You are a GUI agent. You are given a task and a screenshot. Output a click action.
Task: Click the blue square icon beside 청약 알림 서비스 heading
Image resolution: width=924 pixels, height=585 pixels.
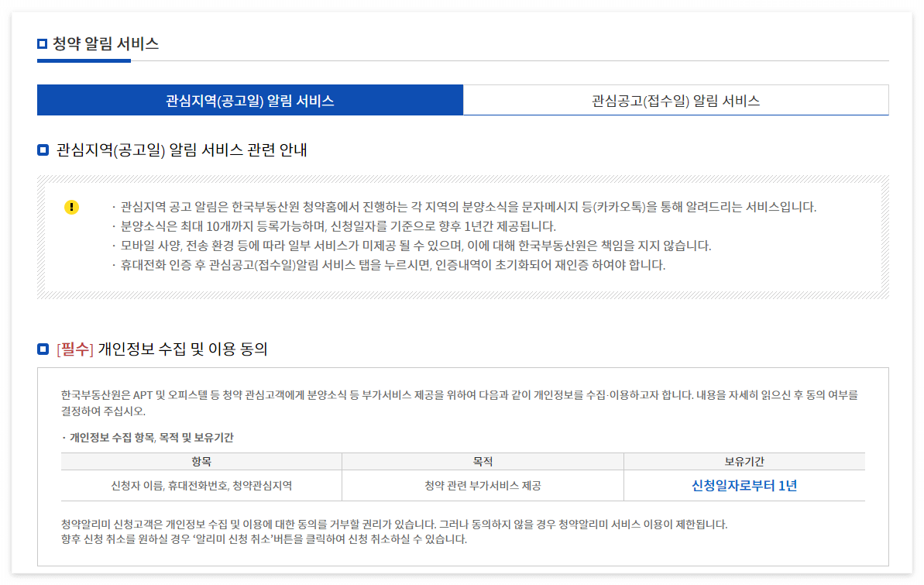(41, 44)
